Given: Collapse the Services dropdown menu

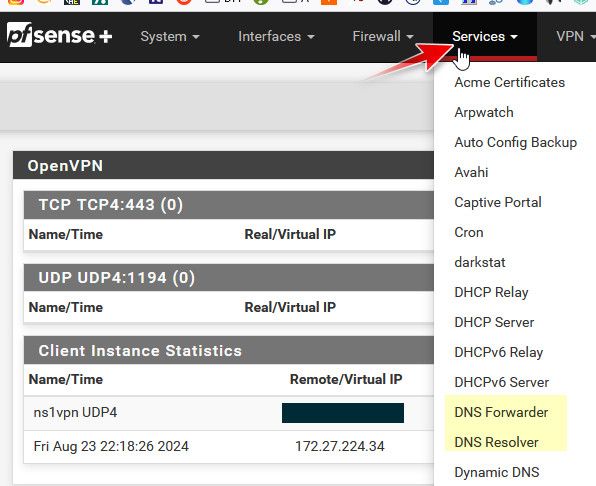Looking at the screenshot, I should 485,36.
